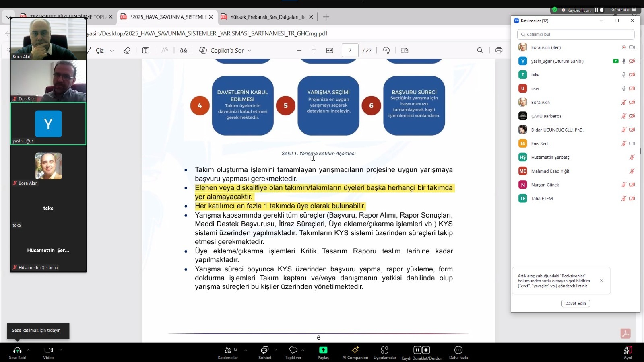Click the PDF search magnifier icon

pos(480,50)
